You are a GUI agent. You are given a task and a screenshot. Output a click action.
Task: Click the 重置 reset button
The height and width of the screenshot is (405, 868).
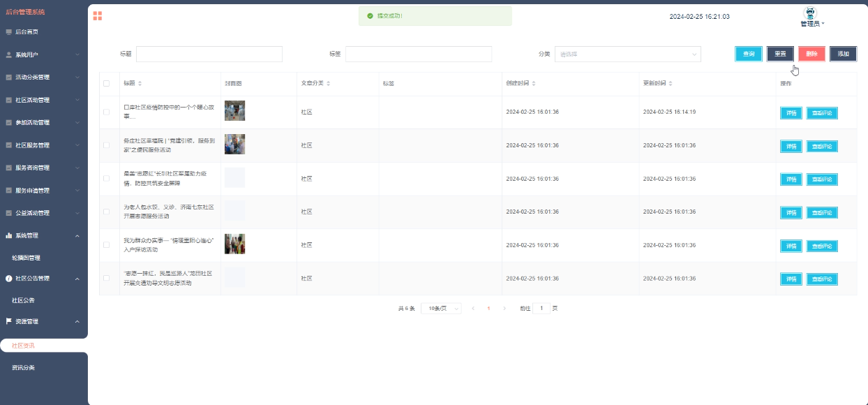pos(780,54)
